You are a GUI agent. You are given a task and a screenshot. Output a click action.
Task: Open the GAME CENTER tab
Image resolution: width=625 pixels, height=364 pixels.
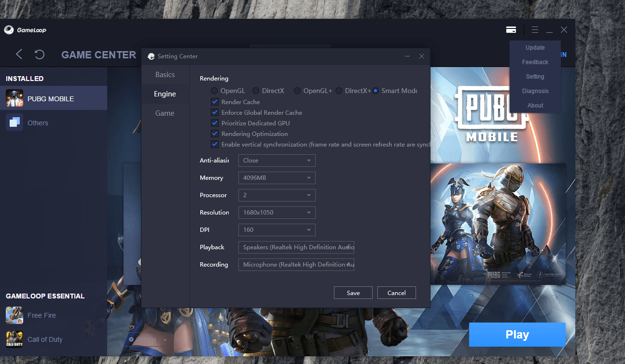tap(99, 55)
